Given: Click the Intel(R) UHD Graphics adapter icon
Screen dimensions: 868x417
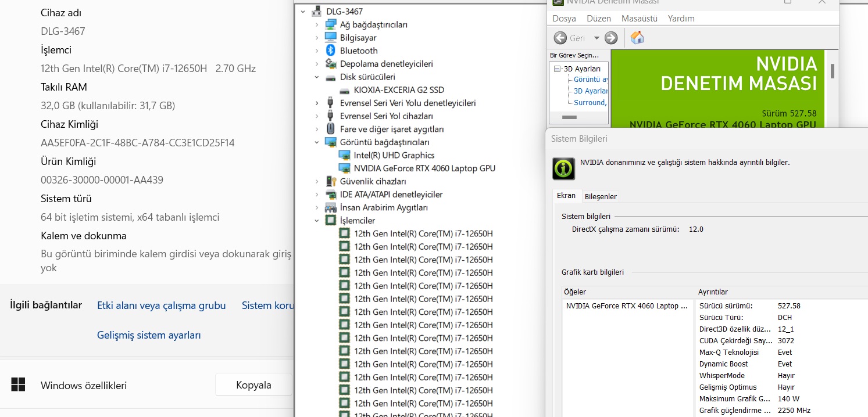Looking at the screenshot, I should click(345, 155).
